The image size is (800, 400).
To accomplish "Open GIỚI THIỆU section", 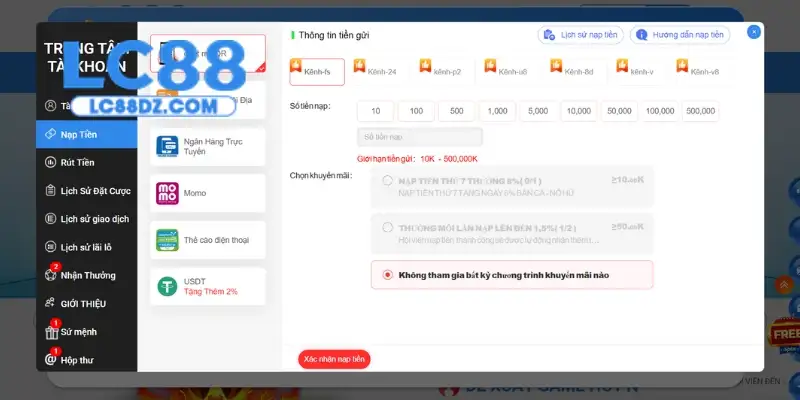I will pos(86,304).
